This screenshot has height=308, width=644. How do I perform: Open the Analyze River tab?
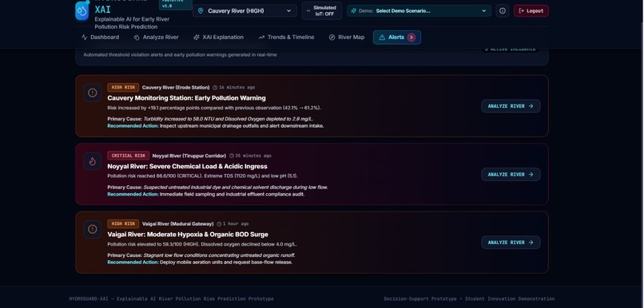tap(156, 38)
